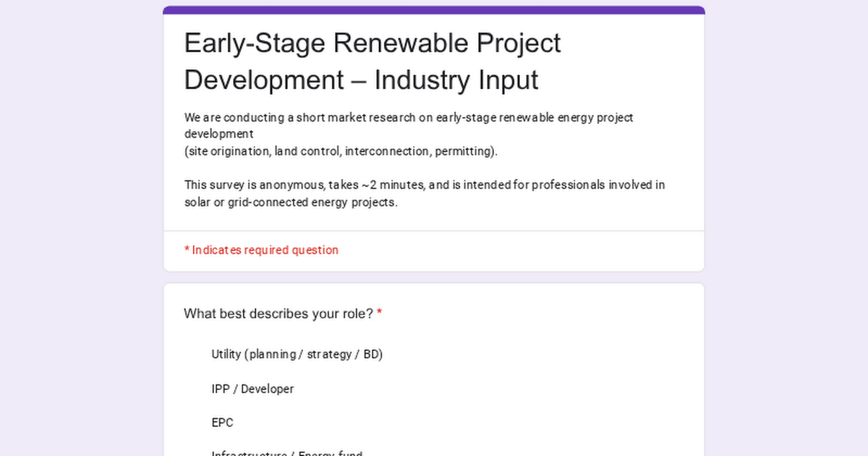Click the 'We are conducting a short market research' sentence
Screen dimensions: 868x456
coord(409,117)
